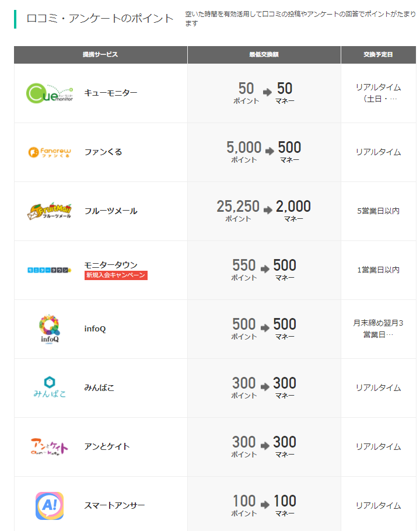Go to the ファンくる service
Screen dimensions: 420x531
[103, 152]
